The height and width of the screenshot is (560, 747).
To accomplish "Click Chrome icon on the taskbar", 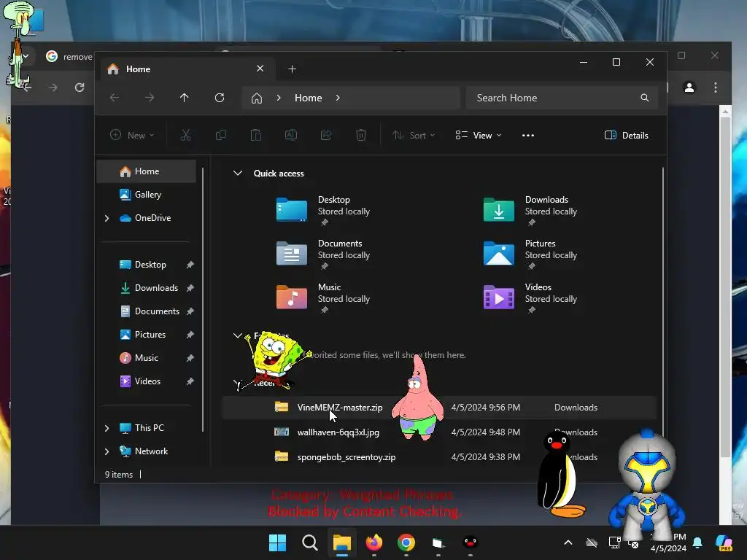I will point(406,542).
